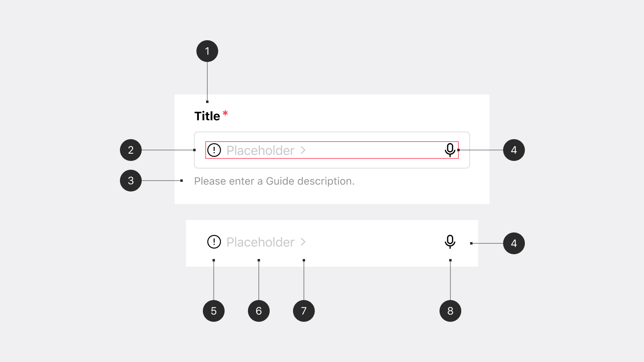The height and width of the screenshot is (362, 644).
Task: Click callout marker number 5
Action: (x=214, y=311)
